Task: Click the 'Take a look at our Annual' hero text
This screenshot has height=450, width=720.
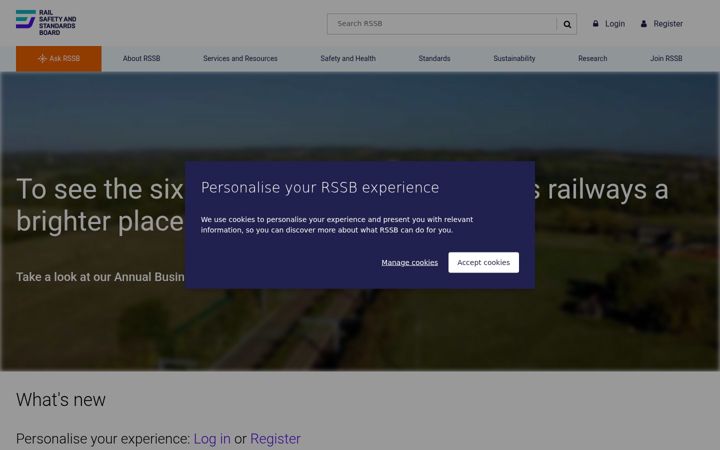Action: tap(100, 277)
